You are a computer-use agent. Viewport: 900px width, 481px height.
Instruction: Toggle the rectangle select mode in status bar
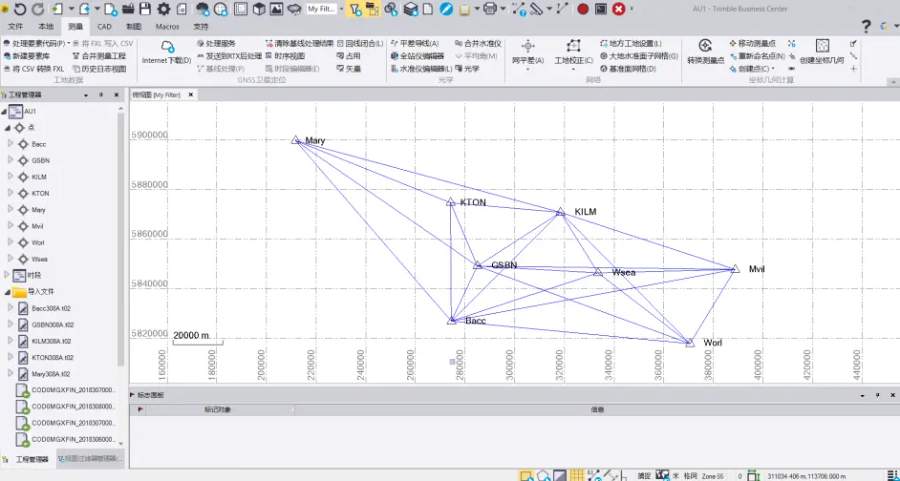click(526, 475)
